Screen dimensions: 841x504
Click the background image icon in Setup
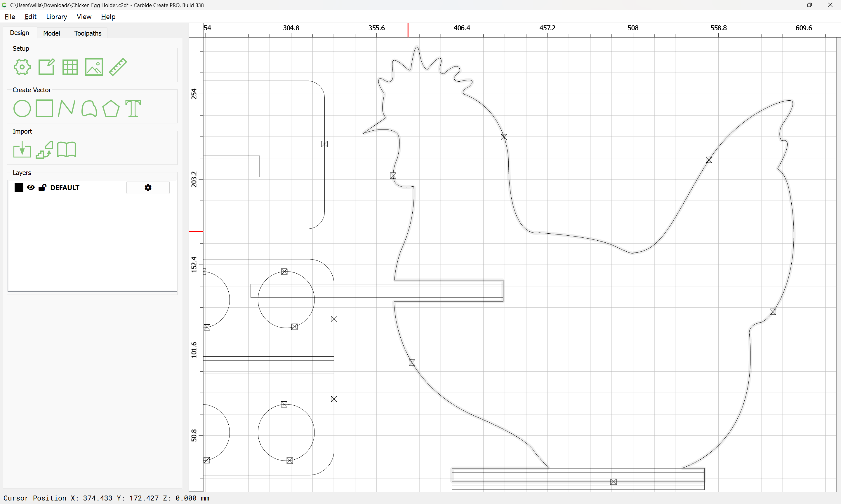(x=94, y=67)
